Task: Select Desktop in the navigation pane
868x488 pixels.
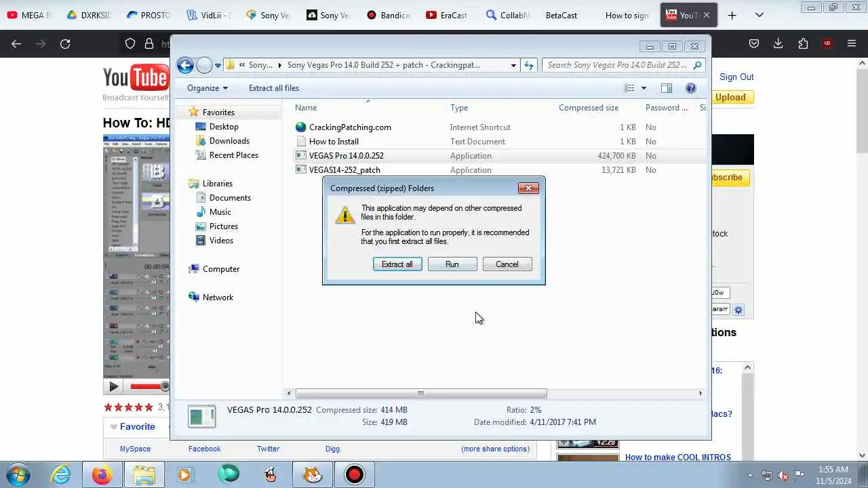Action: (x=224, y=127)
